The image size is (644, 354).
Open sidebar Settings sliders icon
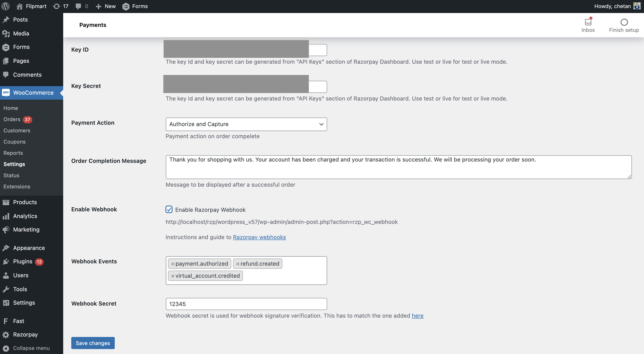[6, 303]
